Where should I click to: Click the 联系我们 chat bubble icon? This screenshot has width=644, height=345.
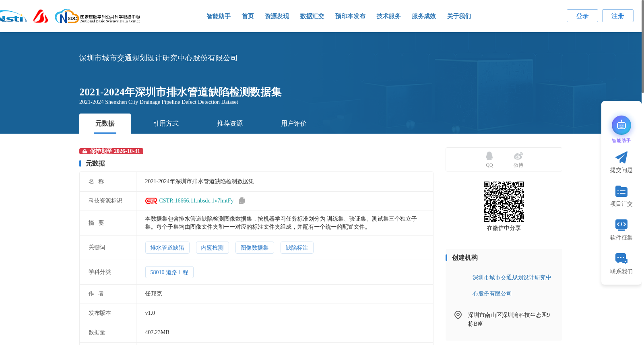pyautogui.click(x=621, y=258)
